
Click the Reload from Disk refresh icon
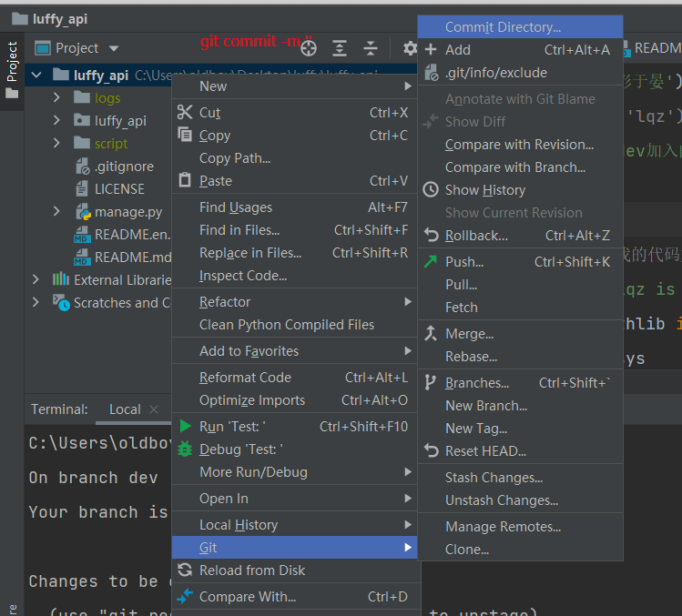click(x=185, y=570)
